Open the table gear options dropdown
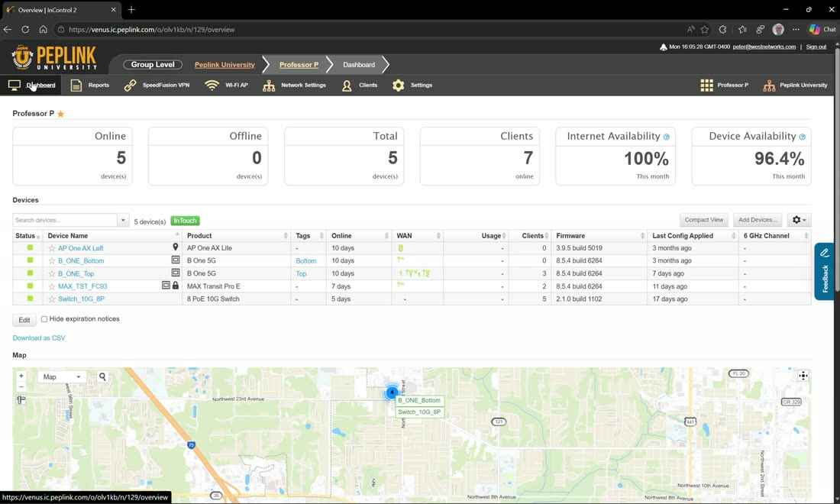This screenshot has width=840, height=504. 799,220
